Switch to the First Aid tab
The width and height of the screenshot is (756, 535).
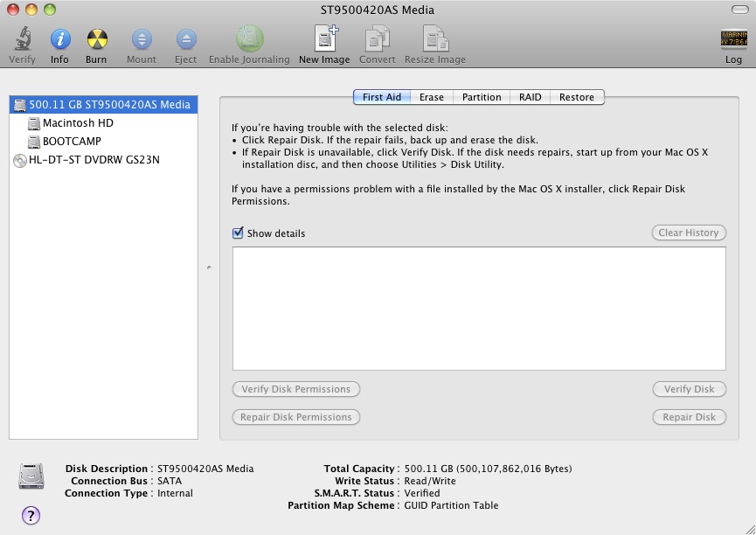point(382,97)
